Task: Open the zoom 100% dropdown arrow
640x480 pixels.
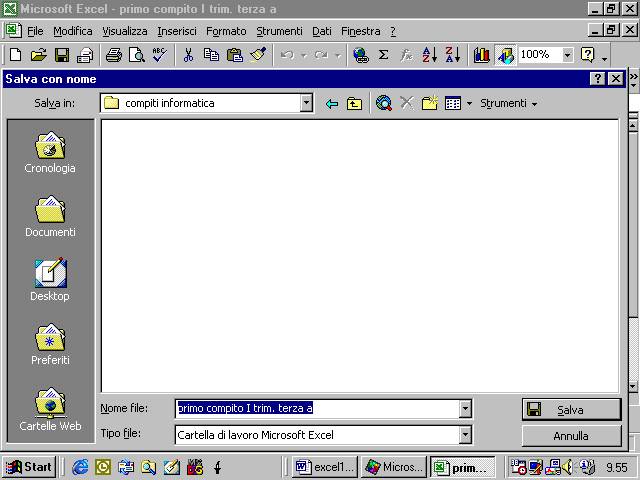Action: click(567, 55)
